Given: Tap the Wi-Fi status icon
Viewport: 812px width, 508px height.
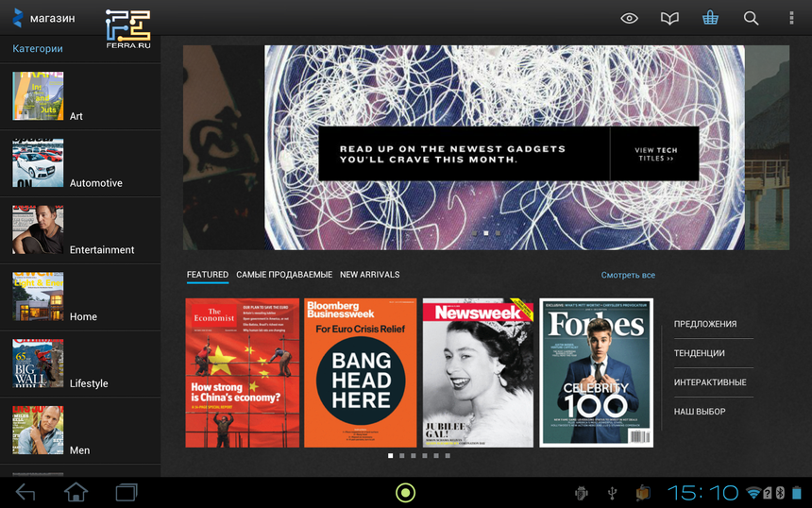Looking at the screenshot, I should click(753, 493).
